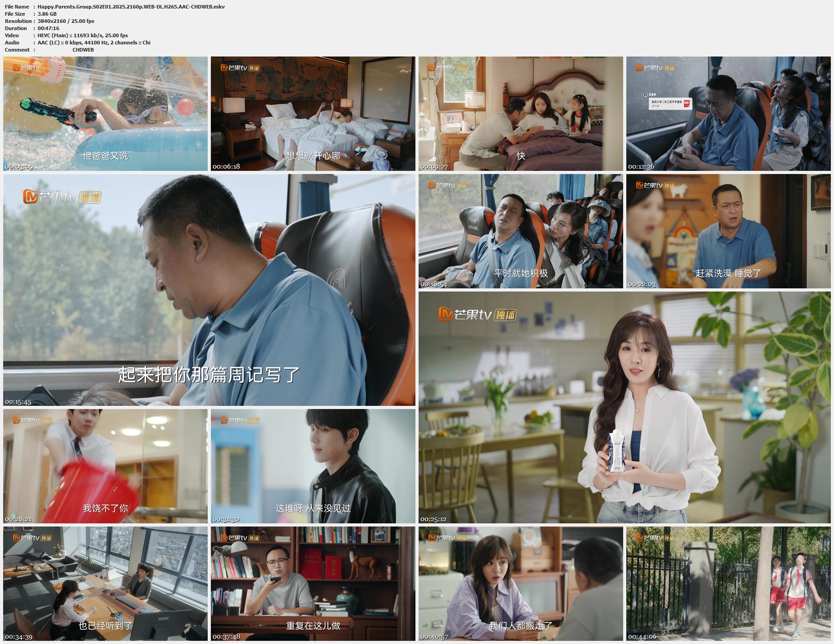Open the bookshelf thumbnail at 00:37:48

tap(313, 583)
